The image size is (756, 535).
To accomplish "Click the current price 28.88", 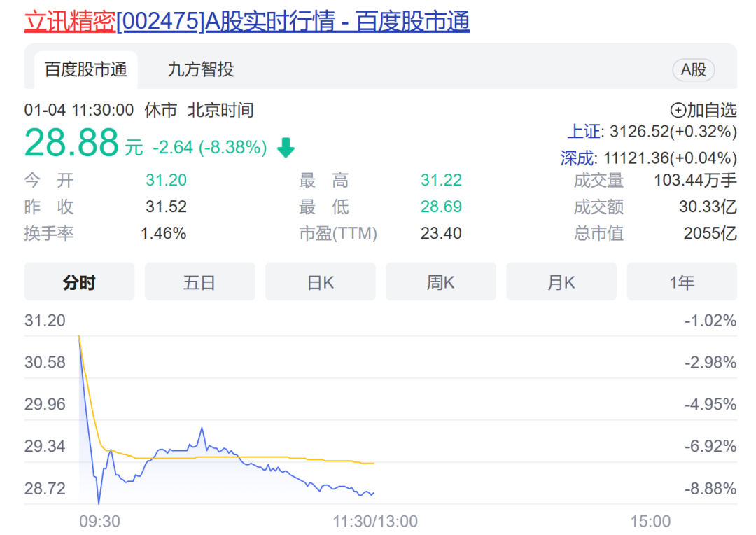I will 71,143.
